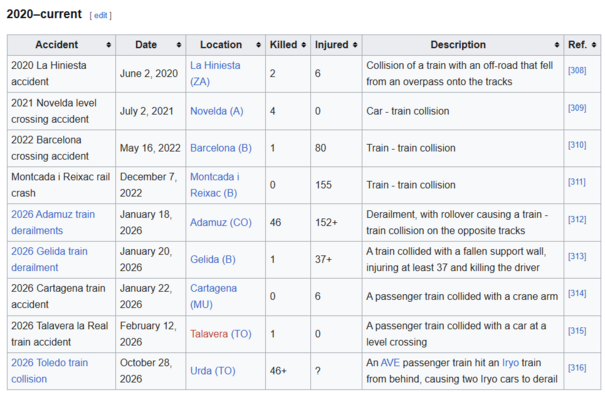Open Novelda (A) location link
This screenshot has width=605, height=400.
[216, 111]
